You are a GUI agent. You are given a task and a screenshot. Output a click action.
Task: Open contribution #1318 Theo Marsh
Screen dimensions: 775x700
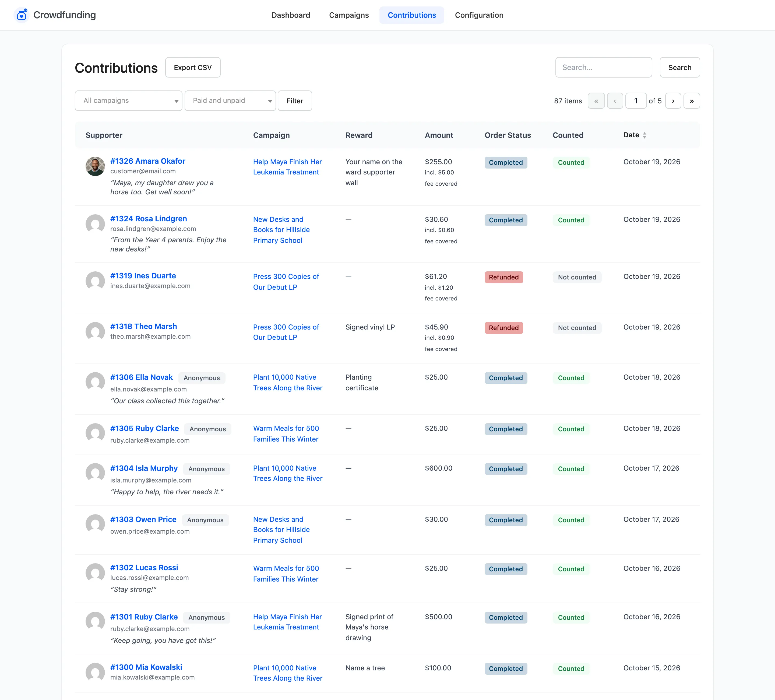(143, 327)
